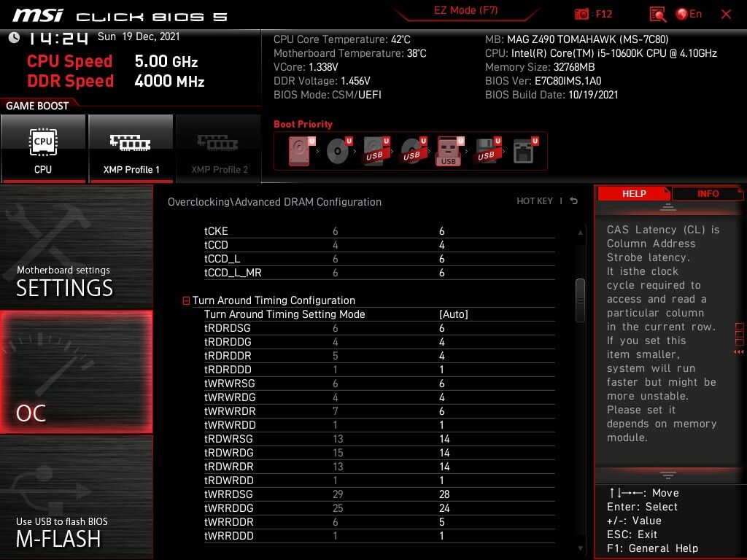
Task: Select the USB key boot device icon
Action: [x=449, y=151]
